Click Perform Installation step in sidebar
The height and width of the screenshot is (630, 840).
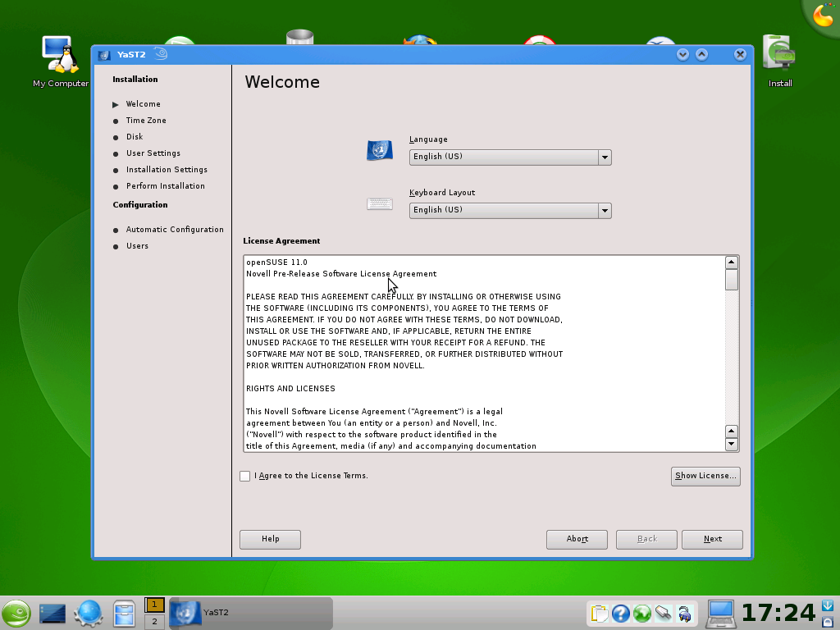point(166,186)
